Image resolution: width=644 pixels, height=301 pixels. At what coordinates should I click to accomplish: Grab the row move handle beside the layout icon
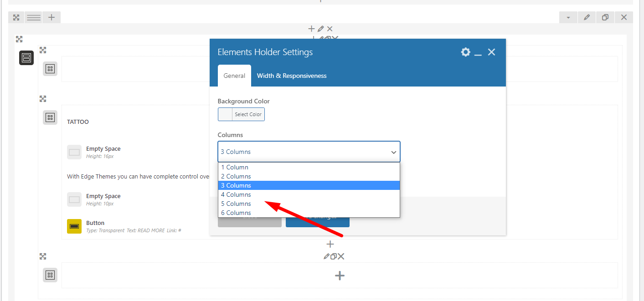coord(16,17)
